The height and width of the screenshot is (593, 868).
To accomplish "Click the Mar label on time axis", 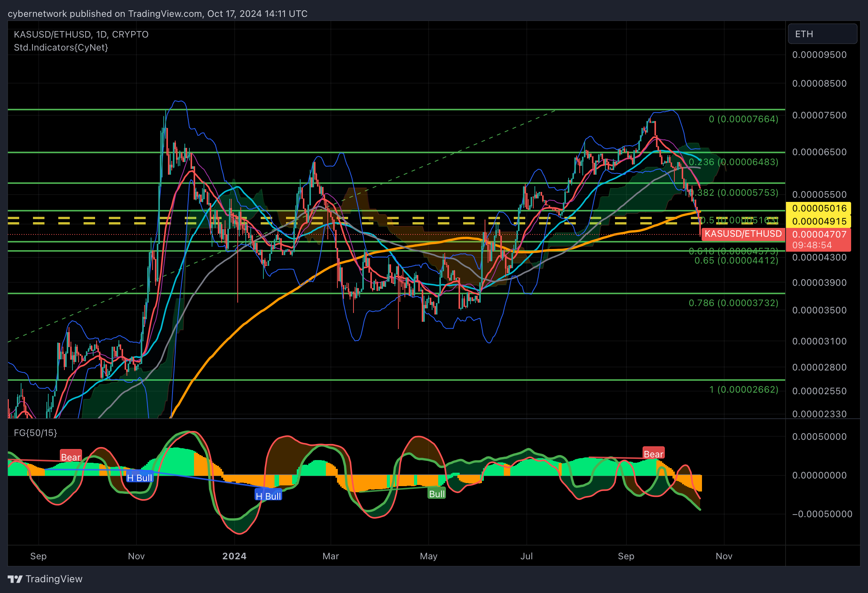I will (331, 556).
